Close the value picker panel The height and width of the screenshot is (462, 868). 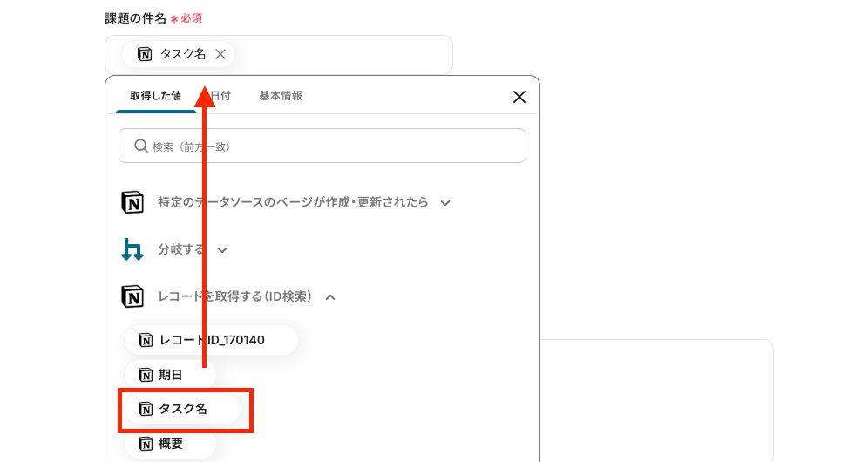tap(519, 97)
